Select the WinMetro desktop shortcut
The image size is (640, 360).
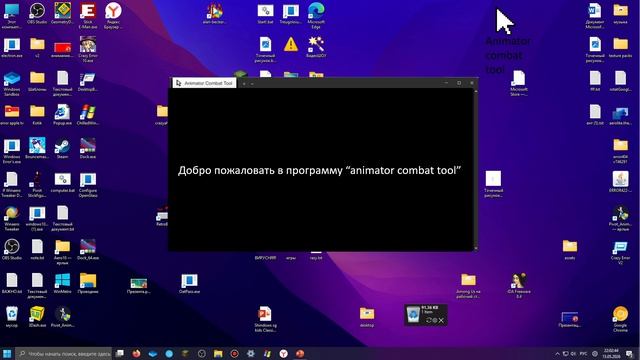point(62,284)
